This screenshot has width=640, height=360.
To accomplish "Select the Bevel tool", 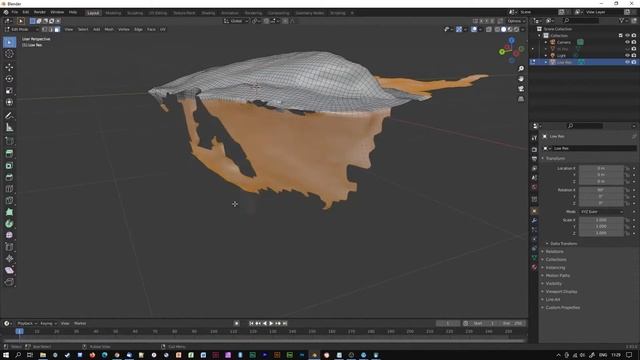I will pyautogui.click(x=9, y=177).
